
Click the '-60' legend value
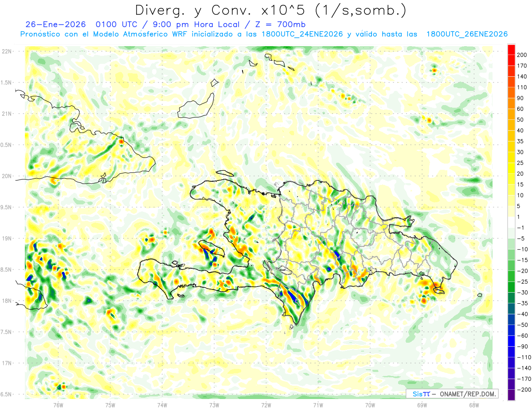click(x=524, y=336)
